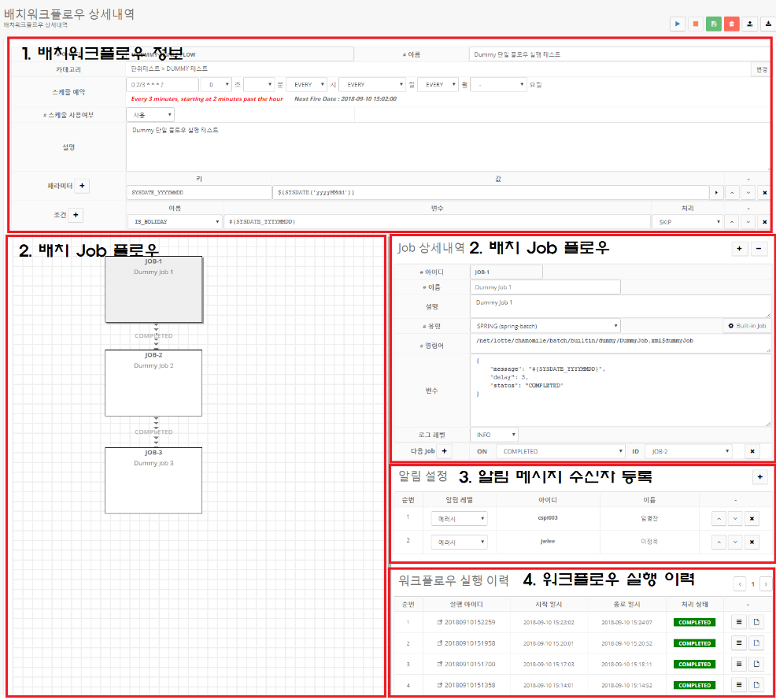Open list details for execution 20180910151358
The image size is (776, 700).
[x=739, y=685]
